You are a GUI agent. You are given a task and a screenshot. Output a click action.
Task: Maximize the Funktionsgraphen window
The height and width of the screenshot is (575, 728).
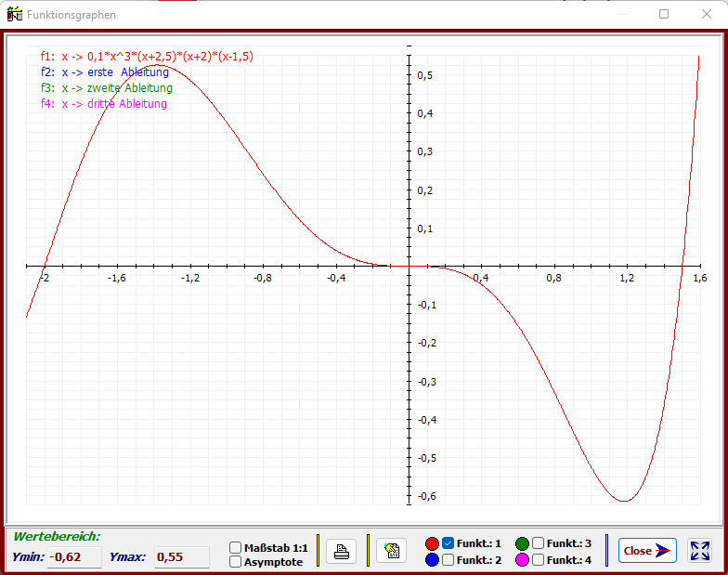pos(664,15)
